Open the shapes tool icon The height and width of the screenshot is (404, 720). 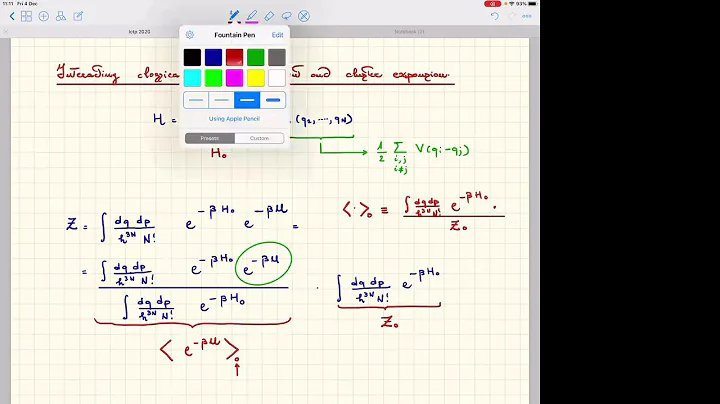tap(61, 17)
